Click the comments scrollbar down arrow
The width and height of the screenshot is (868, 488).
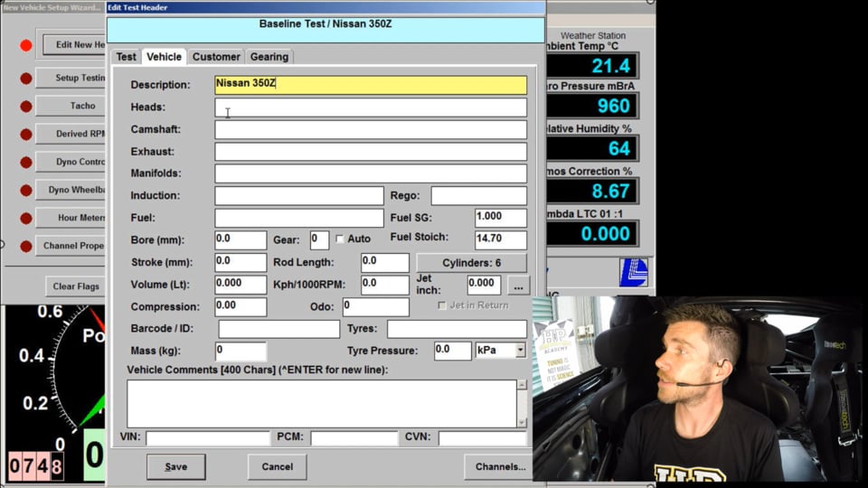[522, 422]
